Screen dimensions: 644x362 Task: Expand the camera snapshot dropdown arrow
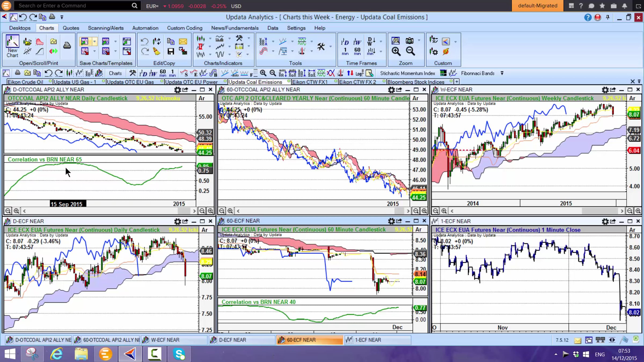[419, 41]
